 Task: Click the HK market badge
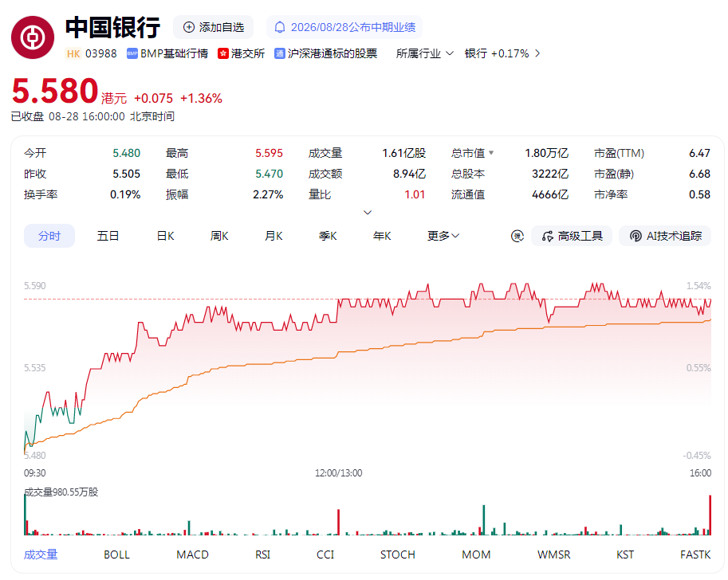tap(73, 54)
